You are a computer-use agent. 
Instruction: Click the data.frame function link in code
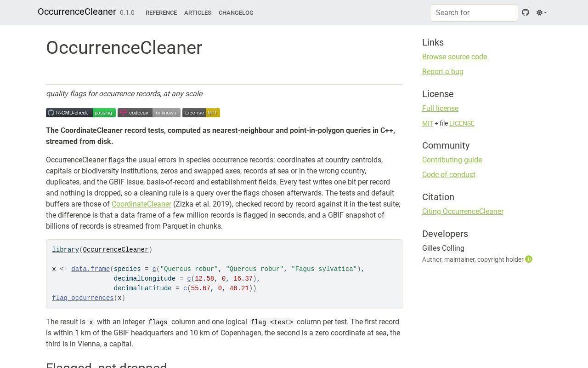(90, 269)
